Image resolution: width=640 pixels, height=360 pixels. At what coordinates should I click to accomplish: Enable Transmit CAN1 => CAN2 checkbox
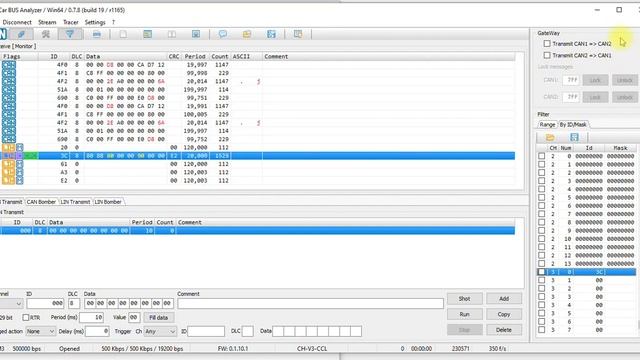(x=547, y=43)
